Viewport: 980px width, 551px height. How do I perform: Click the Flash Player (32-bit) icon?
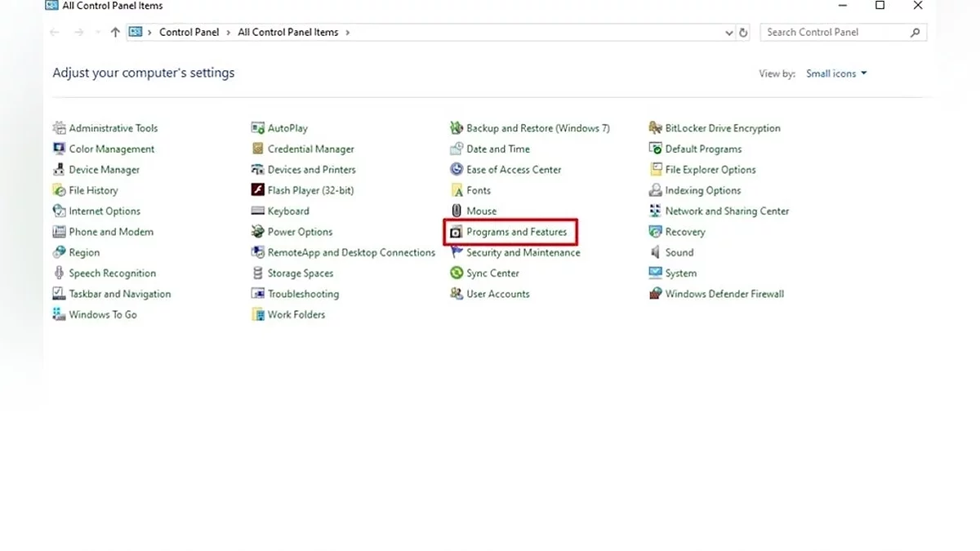[258, 190]
